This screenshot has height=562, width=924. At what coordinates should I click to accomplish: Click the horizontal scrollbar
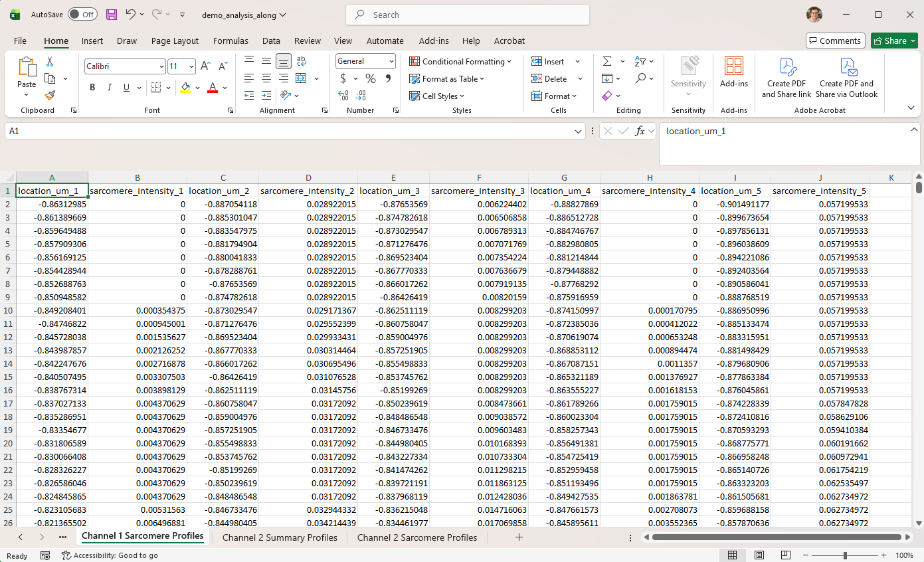pyautogui.click(x=777, y=537)
